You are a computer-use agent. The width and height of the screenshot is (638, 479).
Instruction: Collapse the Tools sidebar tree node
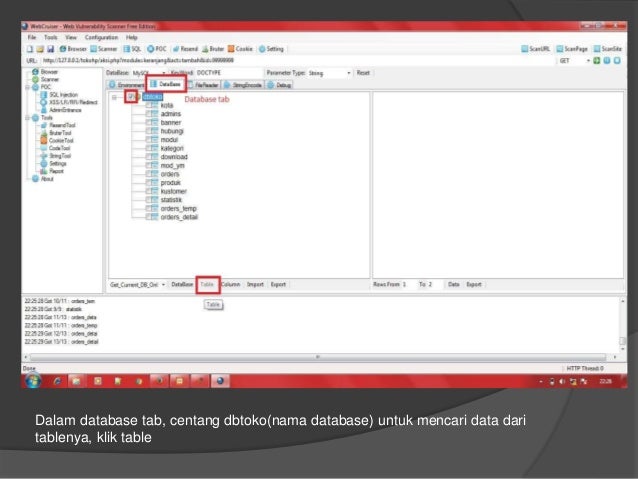[x=27, y=118]
